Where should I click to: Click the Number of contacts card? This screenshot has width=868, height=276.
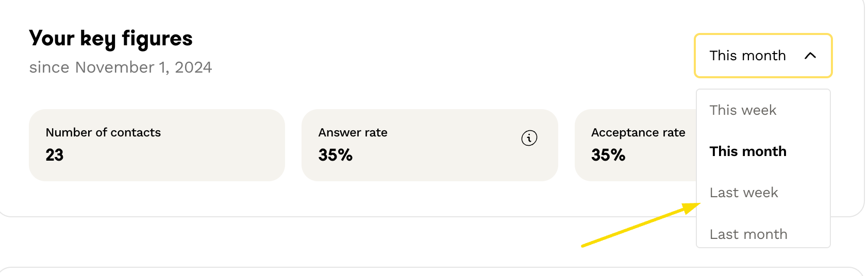(x=157, y=145)
